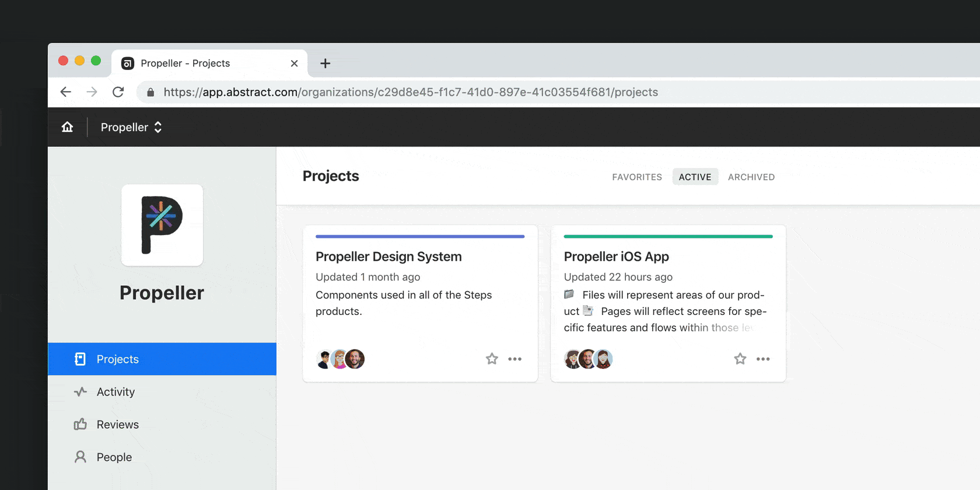Go to the home icon in header
Viewport: 980px width, 490px height.
(x=68, y=127)
